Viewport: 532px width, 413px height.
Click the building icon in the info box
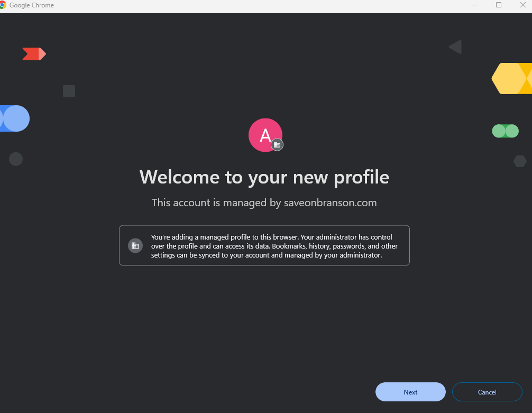tap(135, 246)
